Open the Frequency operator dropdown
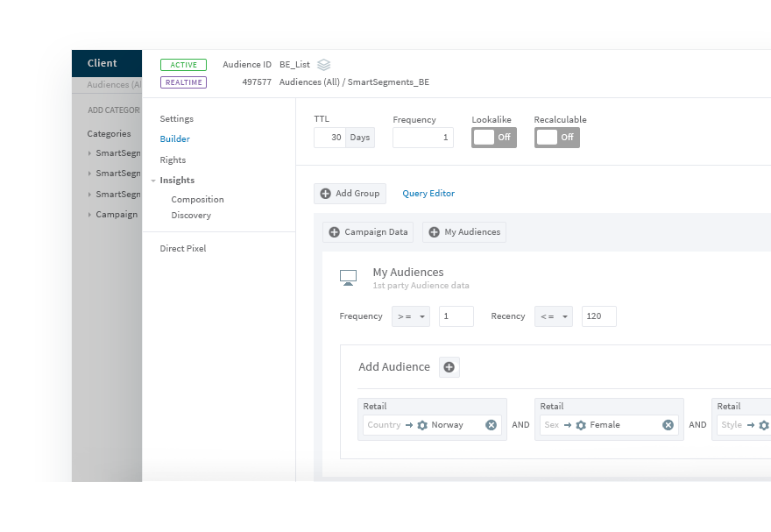 coord(411,316)
